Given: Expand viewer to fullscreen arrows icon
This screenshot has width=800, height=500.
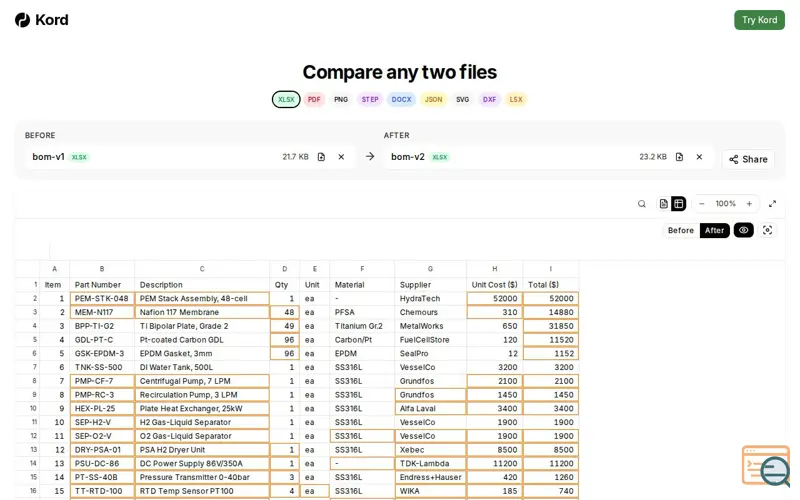Looking at the screenshot, I should 772,204.
